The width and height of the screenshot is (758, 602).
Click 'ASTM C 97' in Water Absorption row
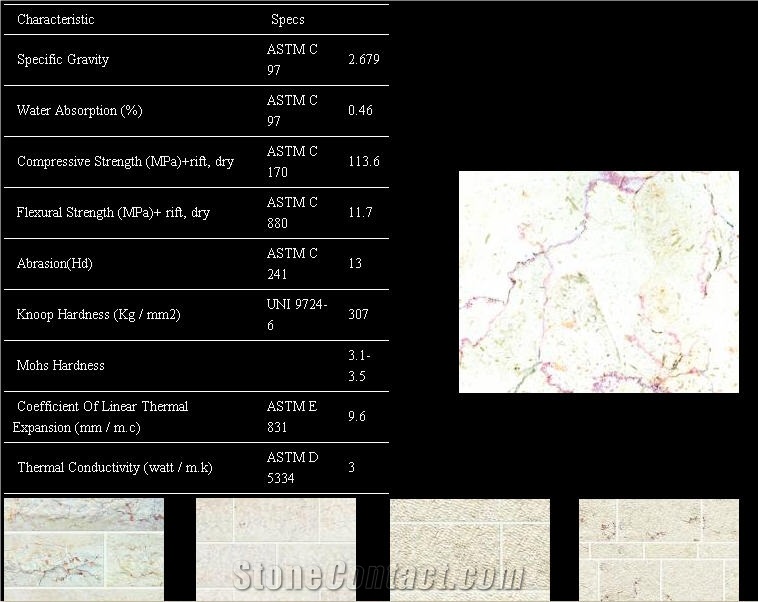[x=292, y=110]
